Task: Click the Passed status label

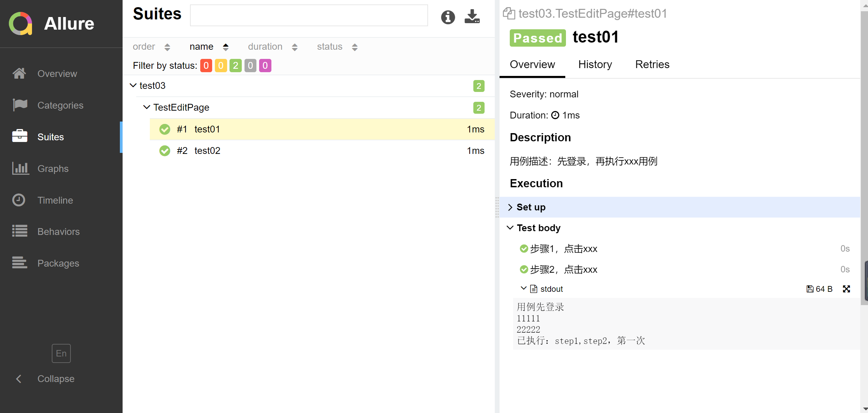Action: point(537,38)
